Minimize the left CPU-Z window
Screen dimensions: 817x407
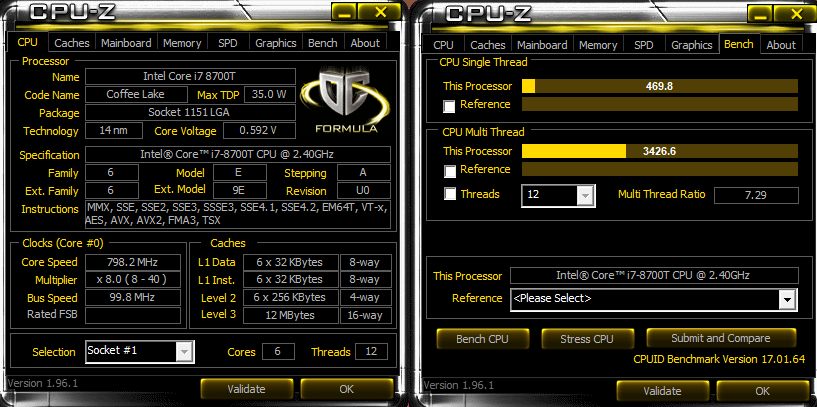point(344,12)
